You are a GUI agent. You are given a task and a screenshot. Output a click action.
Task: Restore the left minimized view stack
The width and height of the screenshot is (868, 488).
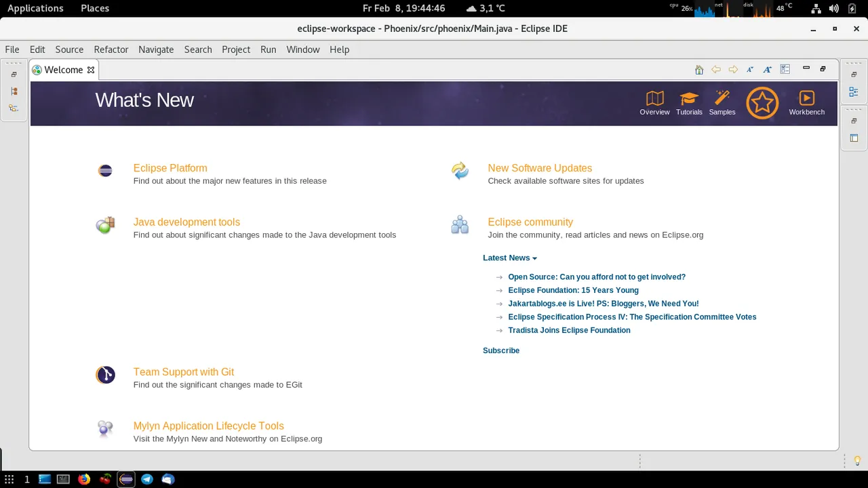click(14, 75)
